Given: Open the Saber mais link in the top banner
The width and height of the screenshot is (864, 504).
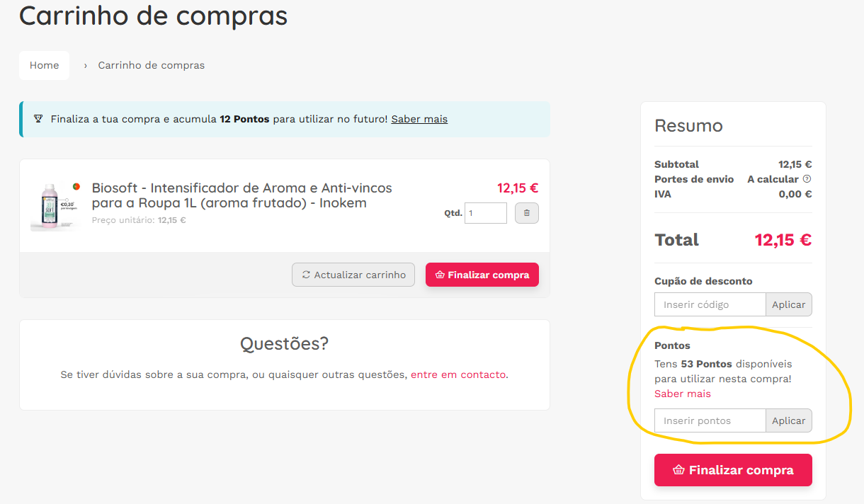Looking at the screenshot, I should (419, 118).
